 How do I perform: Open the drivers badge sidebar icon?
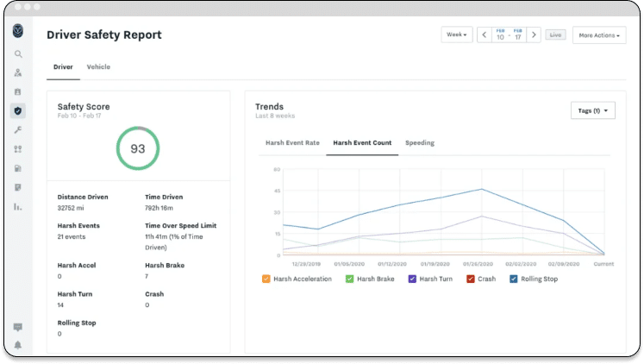tap(17, 92)
